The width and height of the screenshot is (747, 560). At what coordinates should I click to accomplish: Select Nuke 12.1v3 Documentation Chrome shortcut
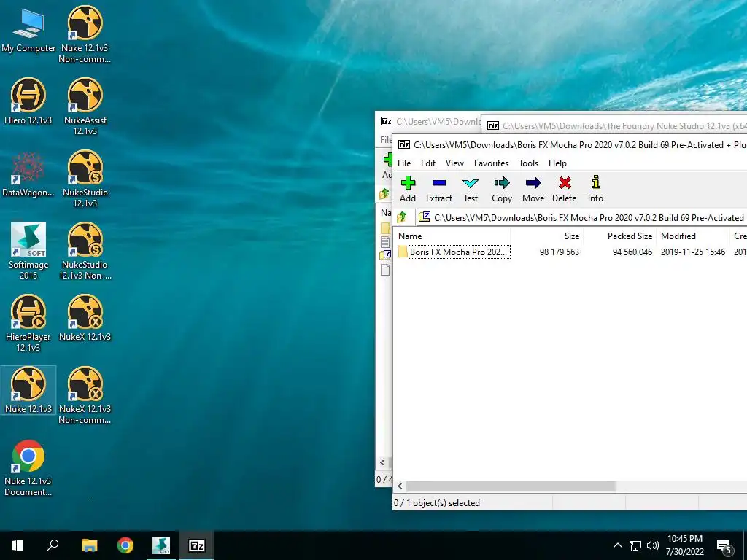click(28, 468)
